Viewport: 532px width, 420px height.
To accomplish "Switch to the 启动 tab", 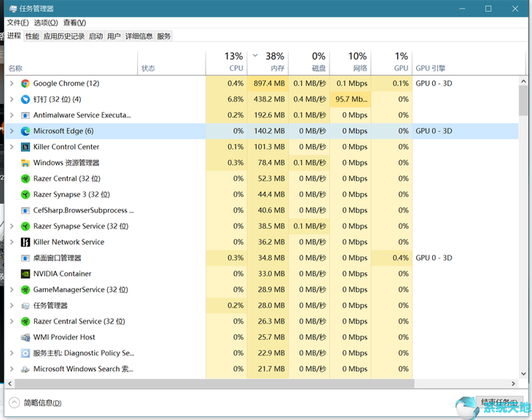I will coord(95,36).
